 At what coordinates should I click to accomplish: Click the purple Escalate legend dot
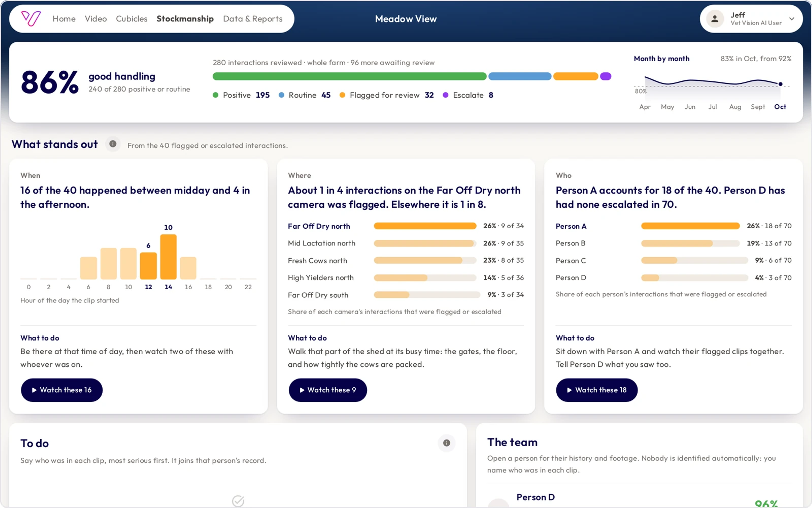tap(446, 95)
